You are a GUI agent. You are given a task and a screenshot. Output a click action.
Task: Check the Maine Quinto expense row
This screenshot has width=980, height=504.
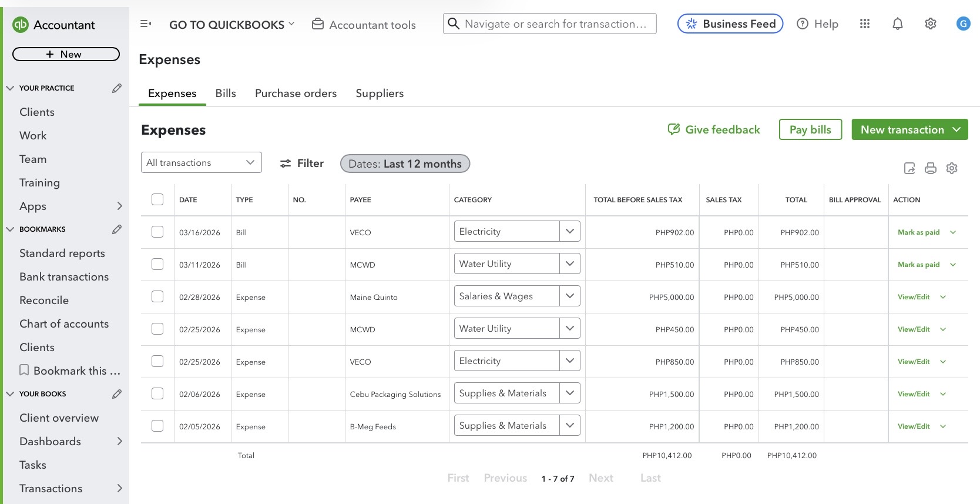[x=157, y=297]
